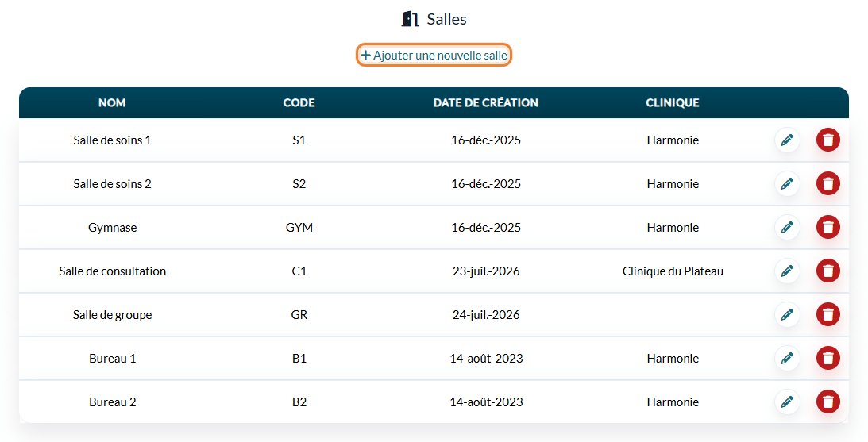The image size is (868, 442).
Task: Select the Salle de soins 2 name cell
Action: pyautogui.click(x=113, y=184)
